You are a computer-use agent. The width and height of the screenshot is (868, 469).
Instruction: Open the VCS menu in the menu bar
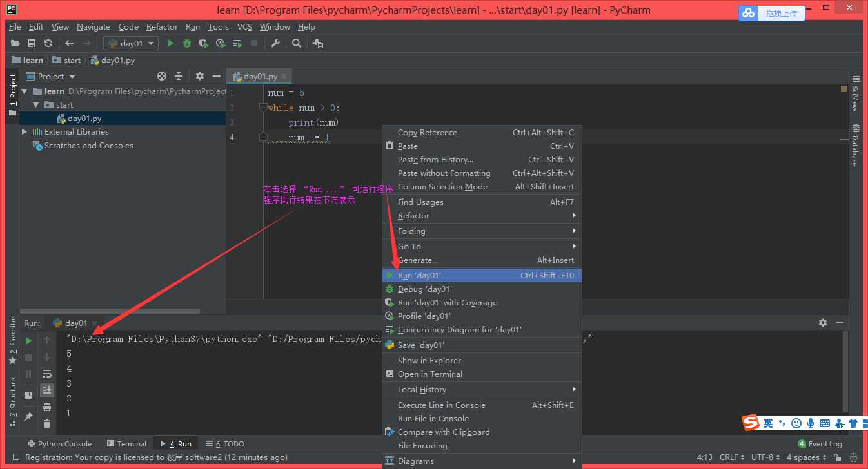point(244,27)
